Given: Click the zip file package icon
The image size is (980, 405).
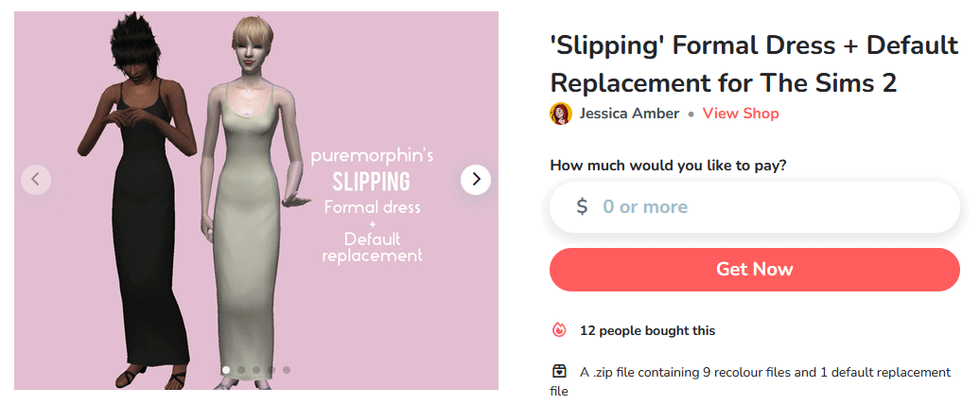Looking at the screenshot, I should tap(559, 372).
